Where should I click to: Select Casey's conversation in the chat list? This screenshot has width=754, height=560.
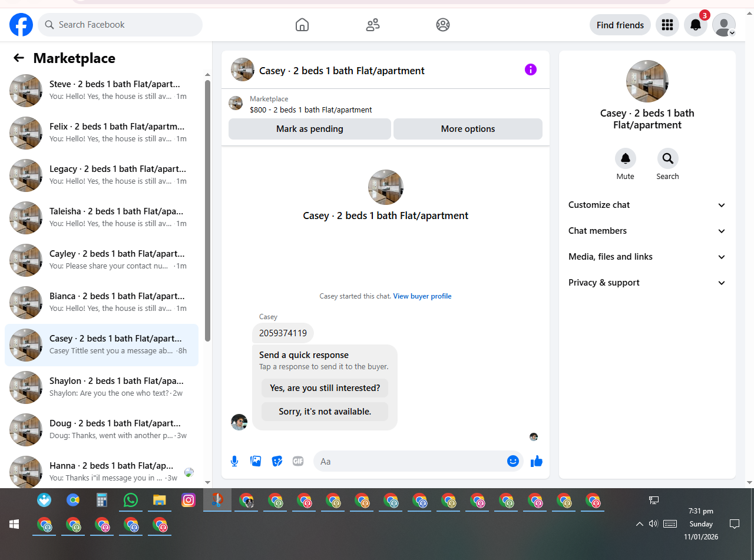pos(101,345)
